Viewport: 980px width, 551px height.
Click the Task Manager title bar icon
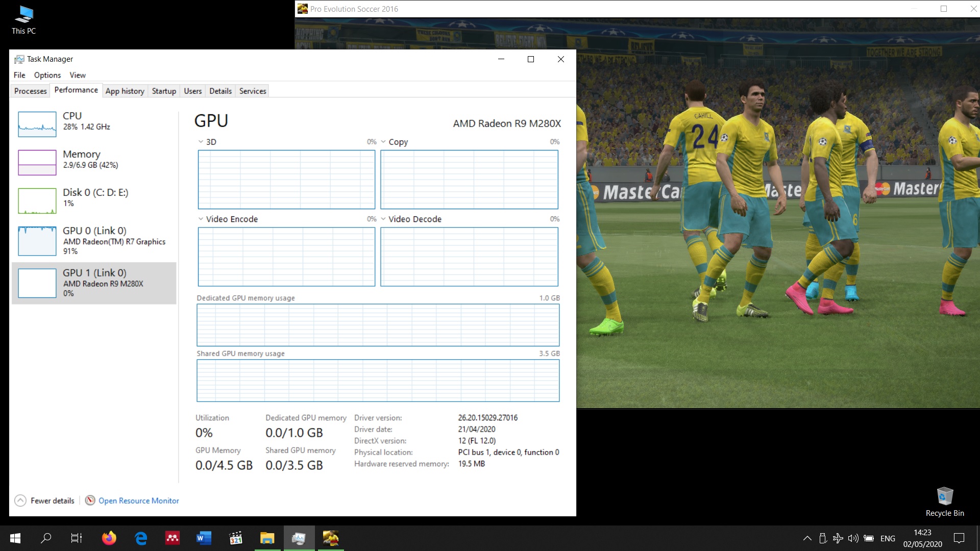coord(19,59)
